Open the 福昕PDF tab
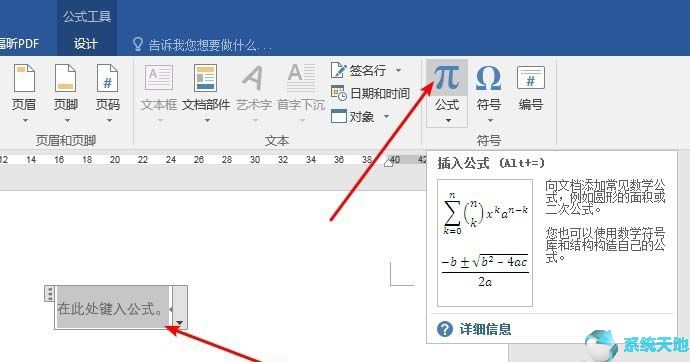Image resolution: width=690 pixels, height=362 pixels. pyautogui.click(x=19, y=44)
